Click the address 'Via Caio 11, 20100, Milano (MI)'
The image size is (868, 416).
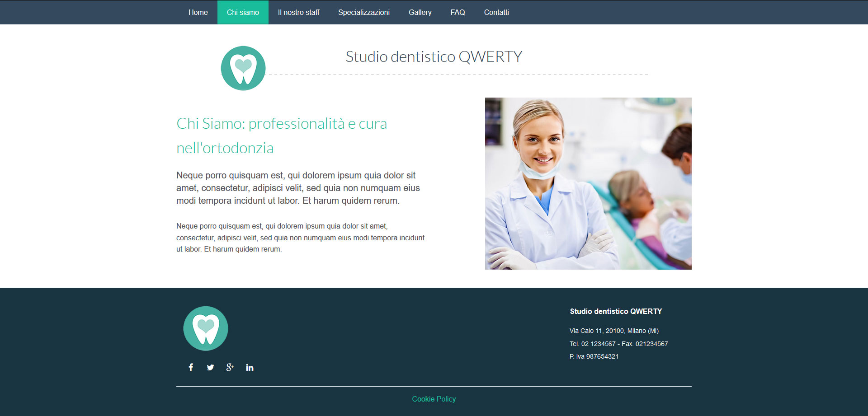click(614, 331)
